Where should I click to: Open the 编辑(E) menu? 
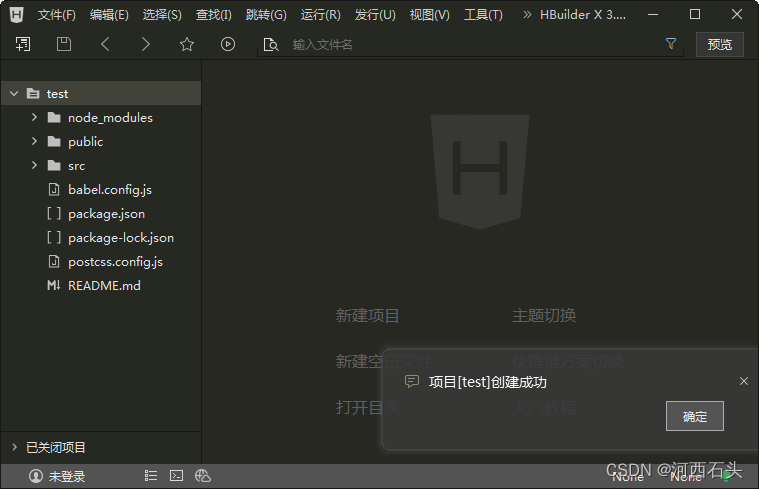coord(109,15)
